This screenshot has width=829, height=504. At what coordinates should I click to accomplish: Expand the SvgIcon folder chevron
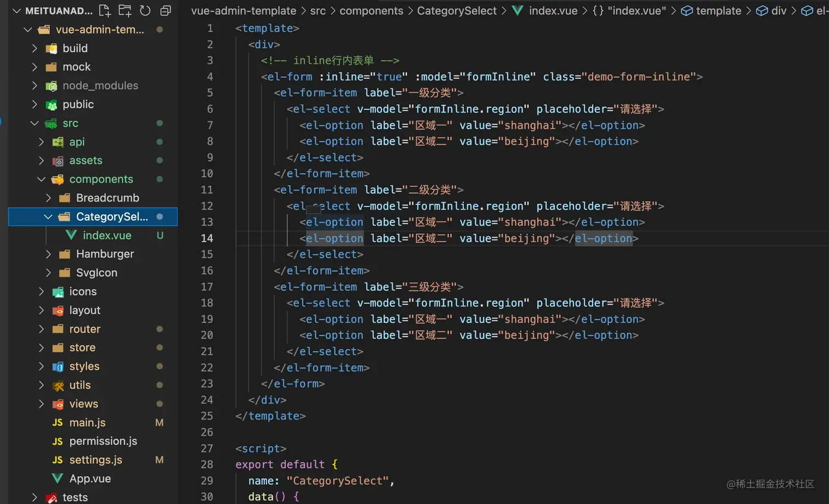pos(48,272)
